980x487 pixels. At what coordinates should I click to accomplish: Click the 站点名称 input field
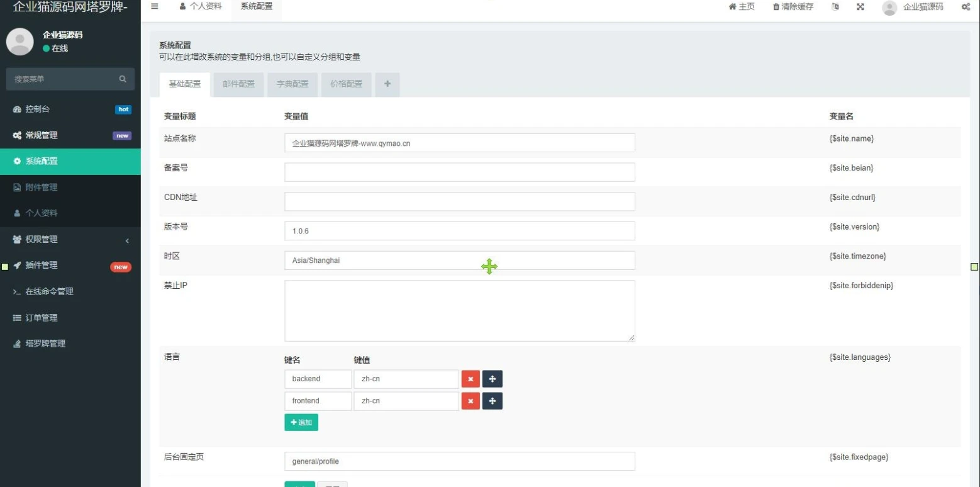click(x=460, y=143)
